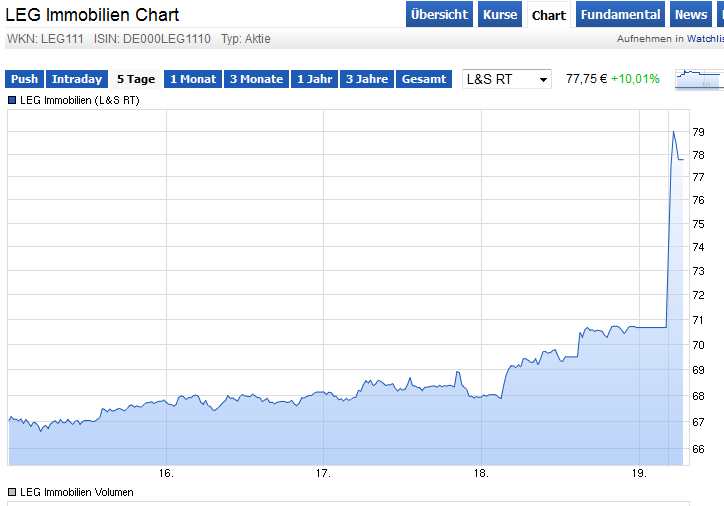
Task: Select the active Chart tab
Action: point(549,15)
